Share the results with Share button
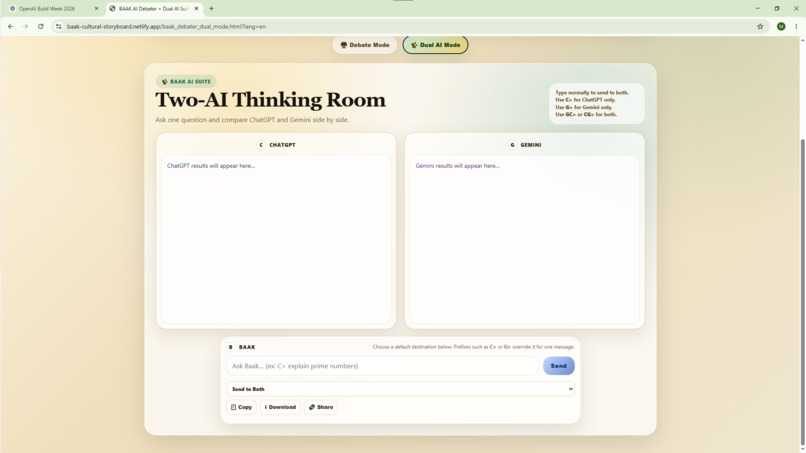806x453 pixels. click(x=321, y=407)
